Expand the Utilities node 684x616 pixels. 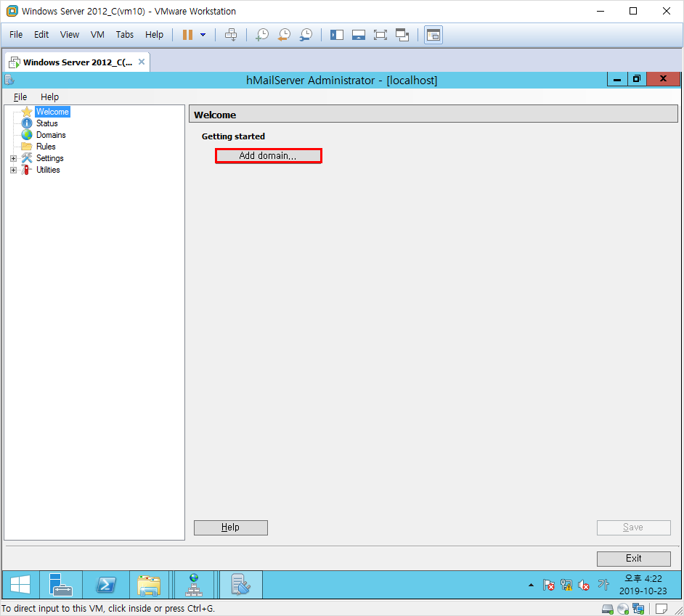(x=14, y=170)
